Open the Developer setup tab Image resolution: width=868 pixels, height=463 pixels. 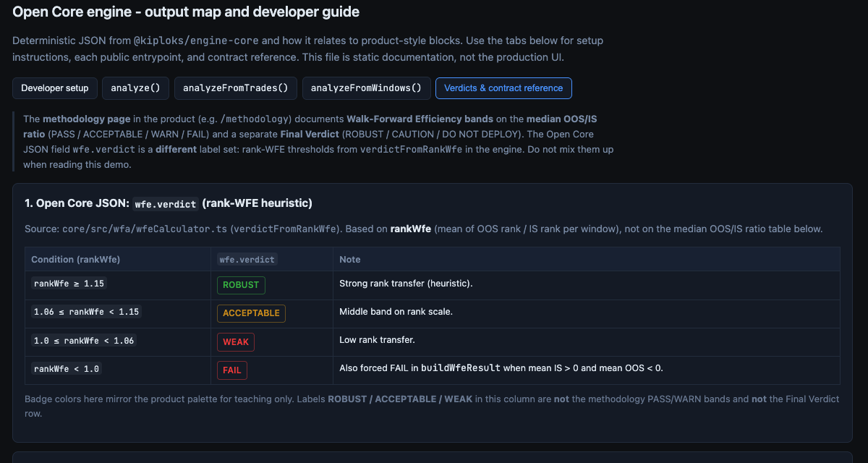click(54, 88)
